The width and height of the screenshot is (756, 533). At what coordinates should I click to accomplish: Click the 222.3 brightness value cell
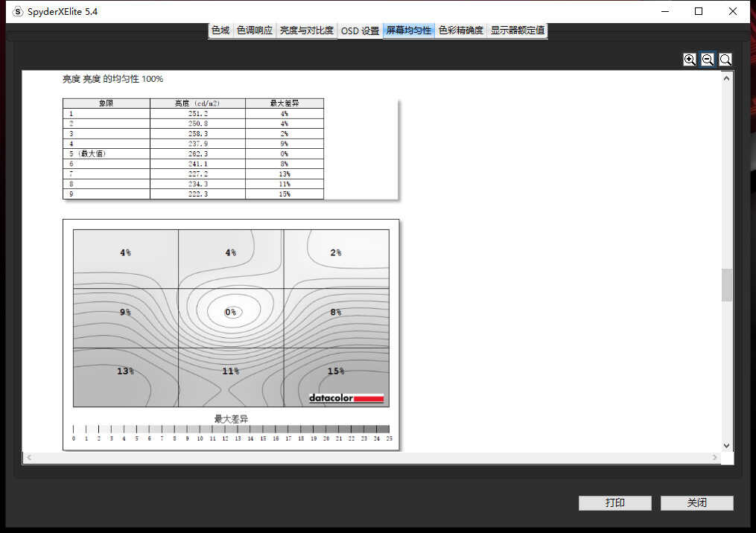coord(197,194)
